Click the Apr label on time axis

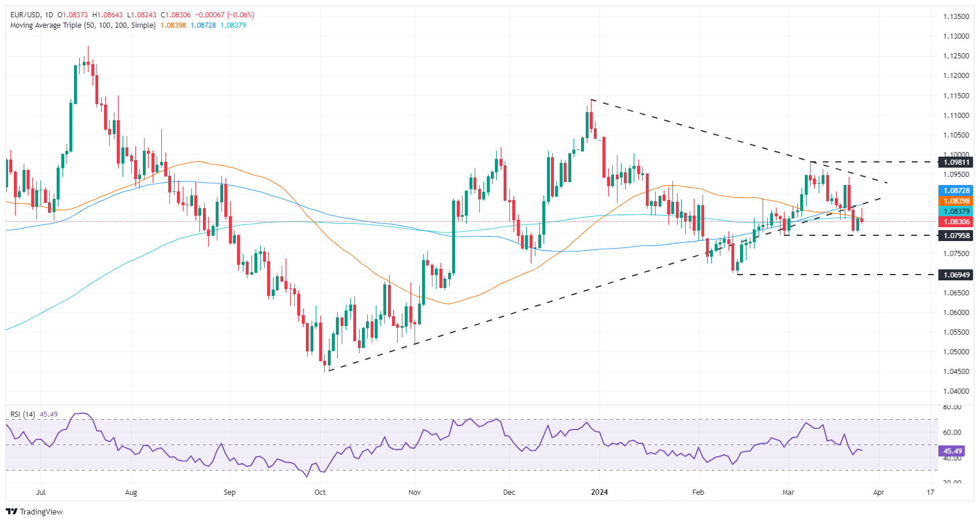[878, 493]
